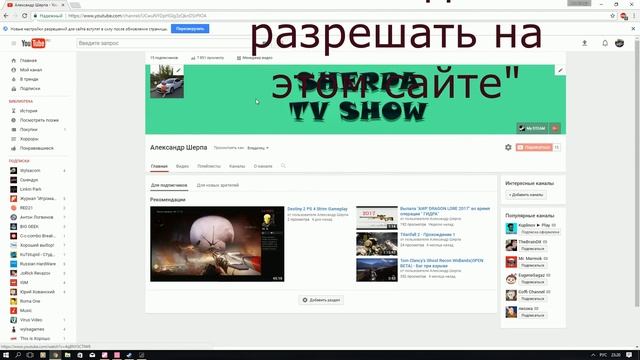Open the notifications bell
This screenshot has width=640, height=360.
click(605, 43)
